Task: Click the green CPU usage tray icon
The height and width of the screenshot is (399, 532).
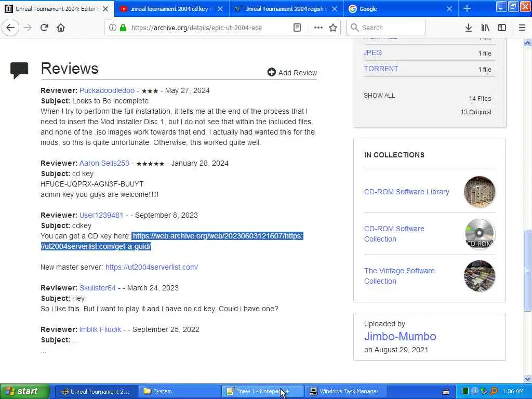Action: click(x=465, y=391)
